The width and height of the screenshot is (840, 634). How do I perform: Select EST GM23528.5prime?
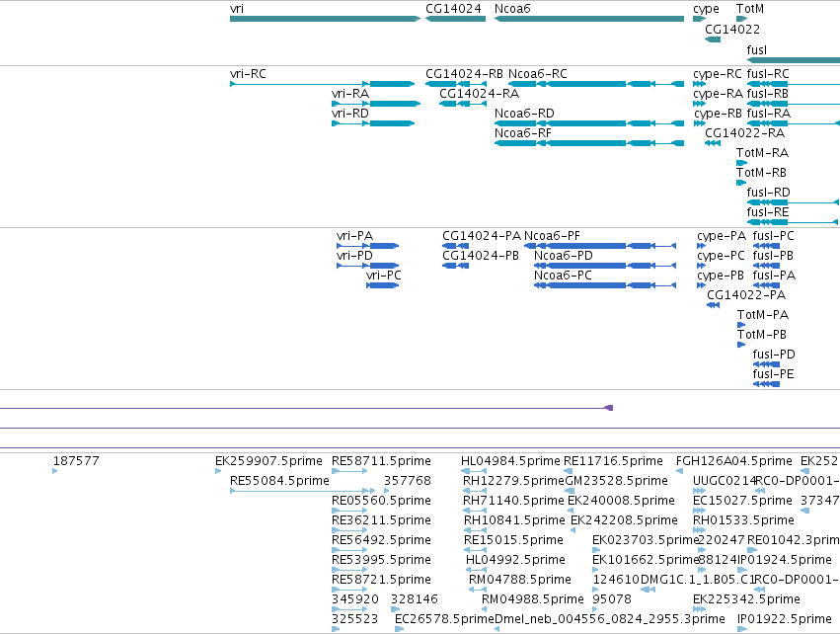pyautogui.click(x=569, y=491)
